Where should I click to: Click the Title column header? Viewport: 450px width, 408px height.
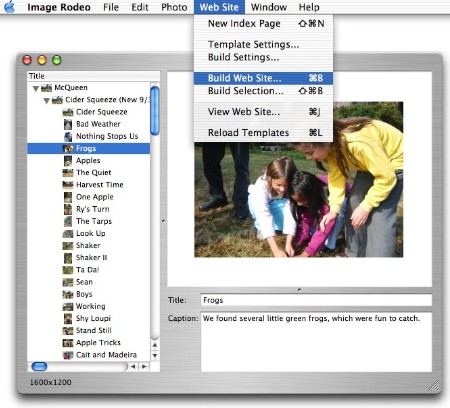click(93, 76)
